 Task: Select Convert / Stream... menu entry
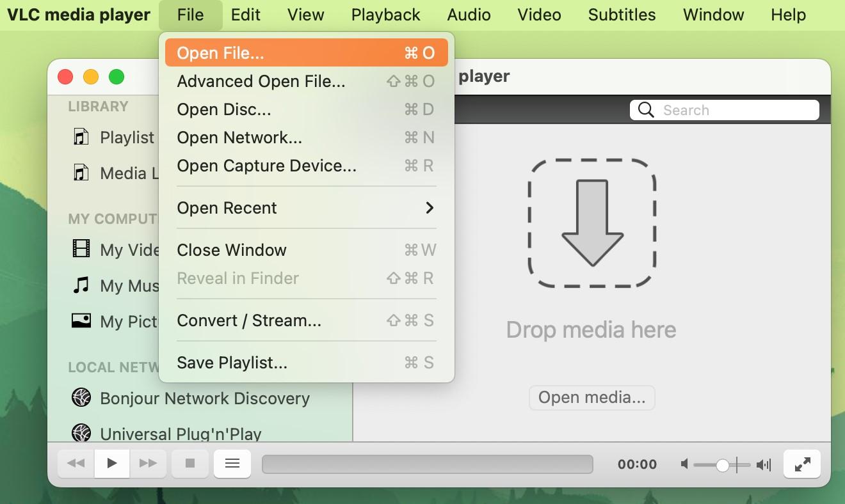click(306, 320)
